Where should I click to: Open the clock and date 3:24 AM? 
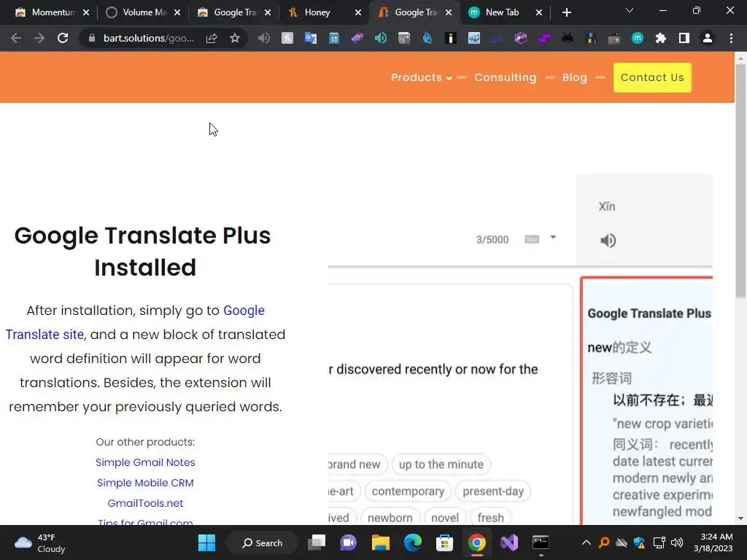(713, 542)
